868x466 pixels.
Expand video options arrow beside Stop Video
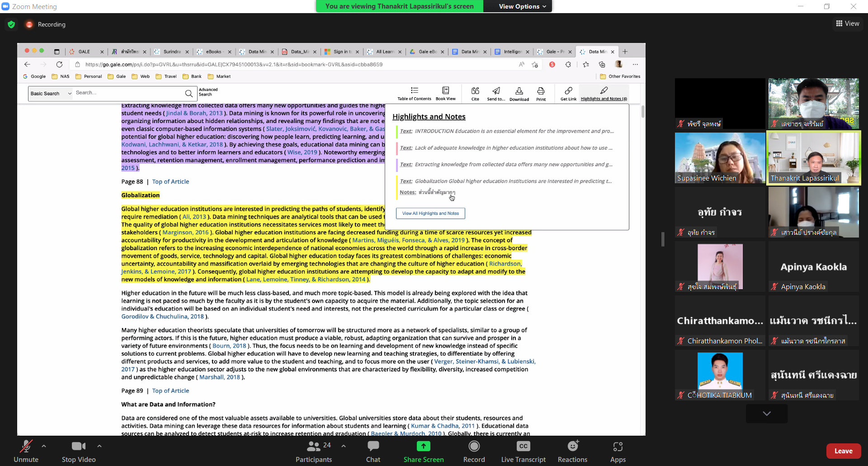(99, 446)
